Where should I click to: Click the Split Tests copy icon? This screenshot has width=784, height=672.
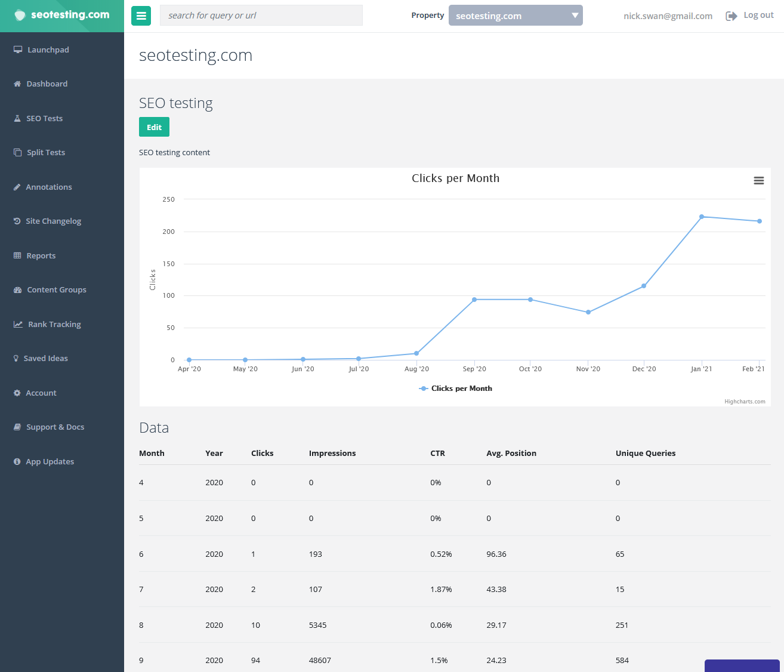[x=17, y=153]
